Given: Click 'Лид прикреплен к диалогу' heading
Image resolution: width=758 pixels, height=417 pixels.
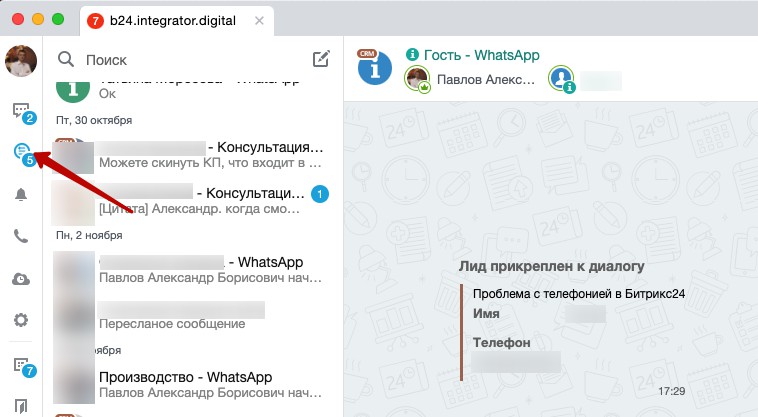Looking at the screenshot, I should coord(552,266).
